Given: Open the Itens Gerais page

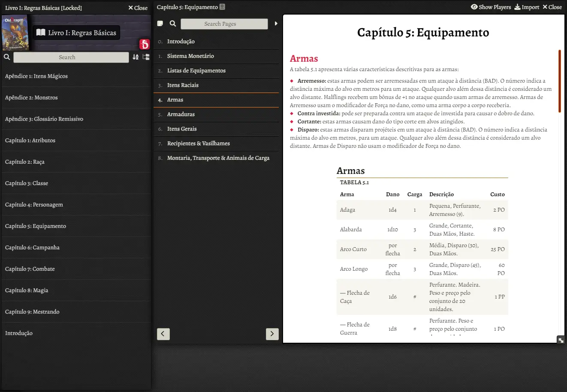Looking at the screenshot, I should tap(216, 129).
